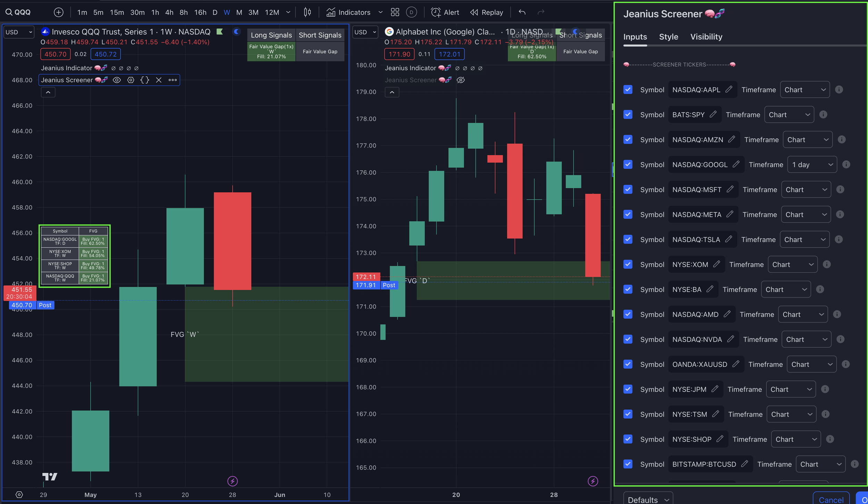Start bar Replay mode
The height and width of the screenshot is (504, 868).
tap(486, 13)
